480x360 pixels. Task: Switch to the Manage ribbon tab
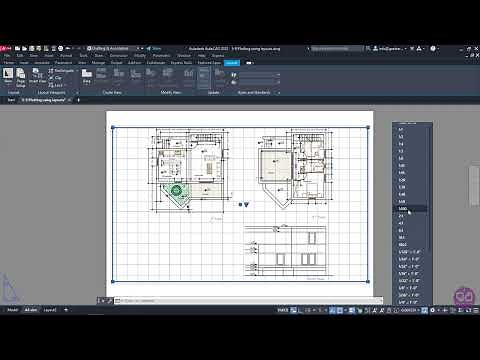click(98, 63)
